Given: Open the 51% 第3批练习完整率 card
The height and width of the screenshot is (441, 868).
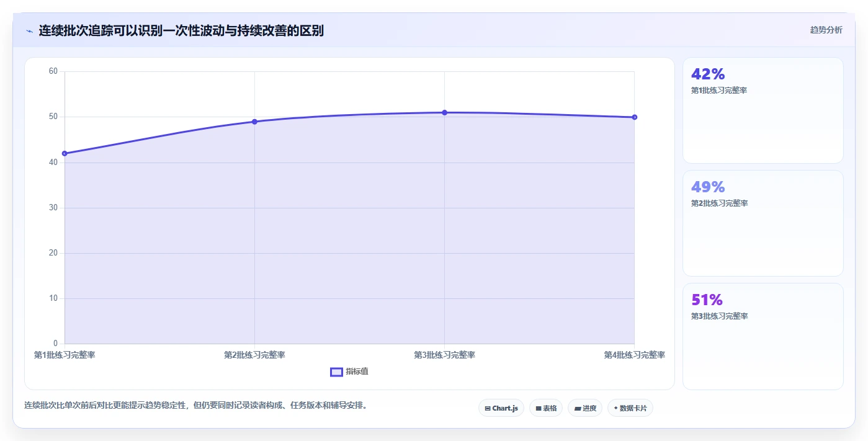Looking at the screenshot, I should 763,336.
